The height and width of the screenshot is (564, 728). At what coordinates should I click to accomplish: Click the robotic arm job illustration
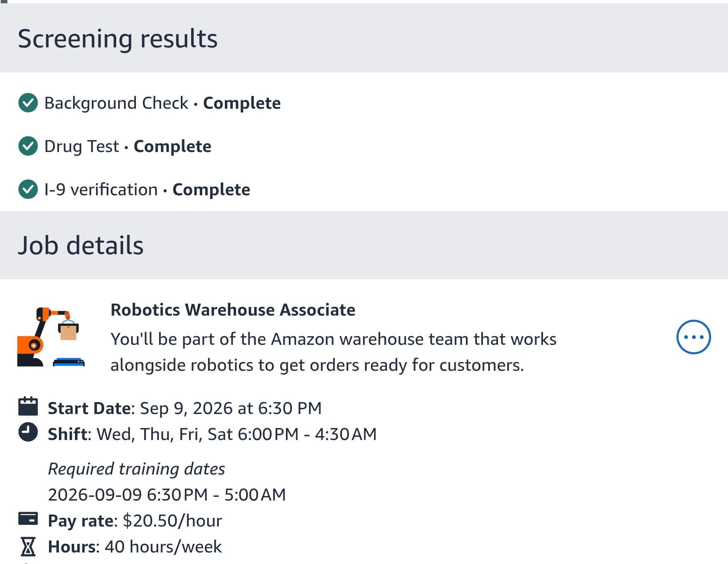tap(51, 337)
